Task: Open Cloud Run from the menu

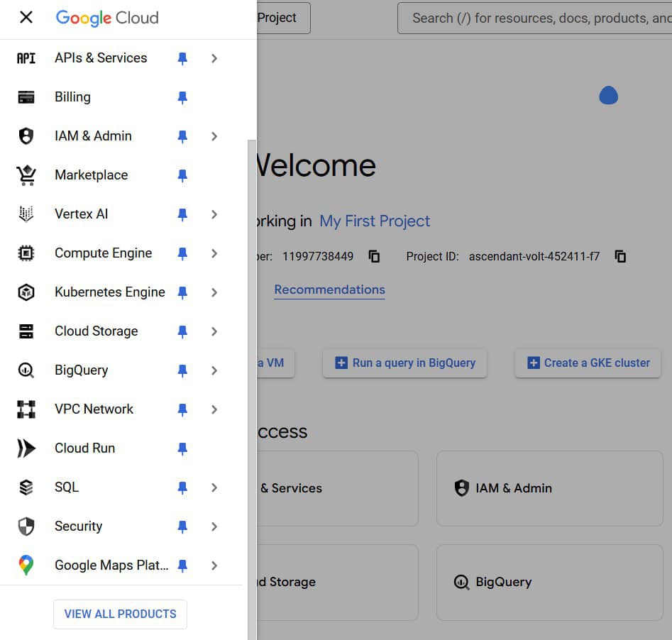Action: (85, 448)
